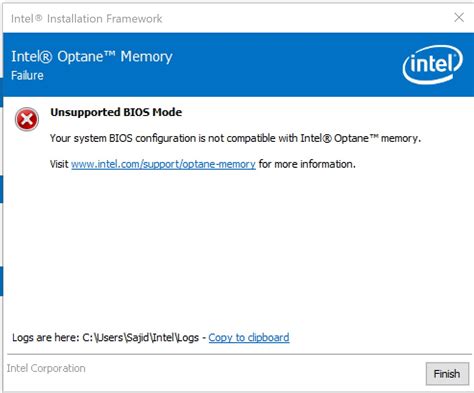
Task: Open the www.intel.com/support/optane-memory link
Action: (163, 164)
